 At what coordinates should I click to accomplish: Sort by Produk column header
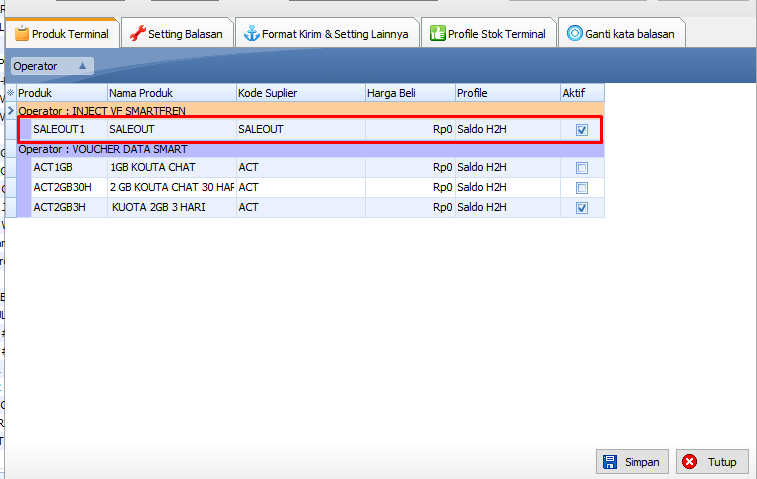click(62, 93)
